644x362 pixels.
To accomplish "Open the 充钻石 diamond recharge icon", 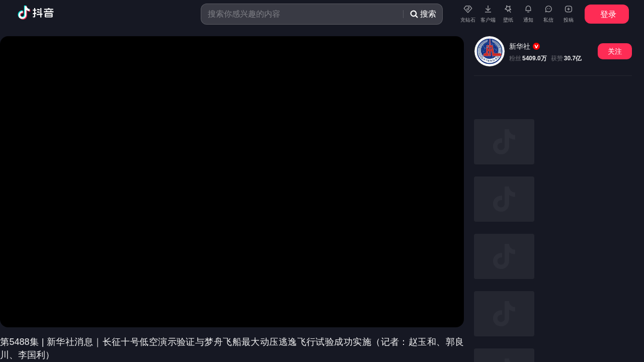I will pos(467,14).
